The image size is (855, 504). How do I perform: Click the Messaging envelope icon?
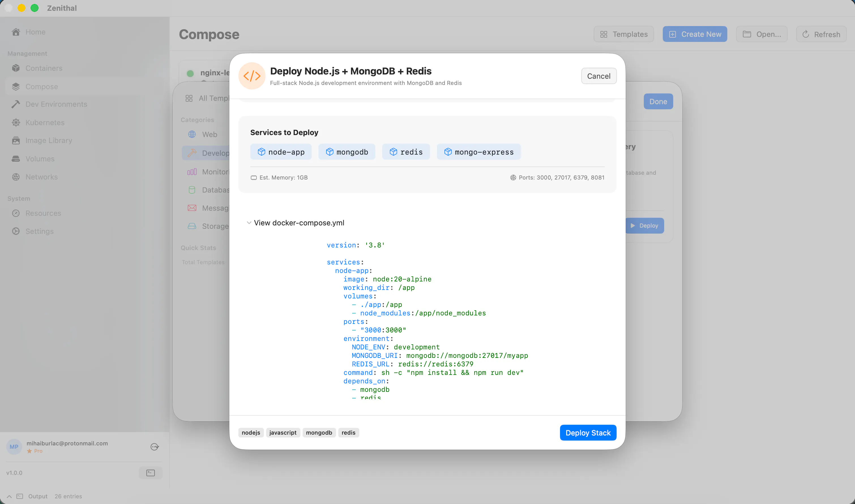pyautogui.click(x=192, y=208)
